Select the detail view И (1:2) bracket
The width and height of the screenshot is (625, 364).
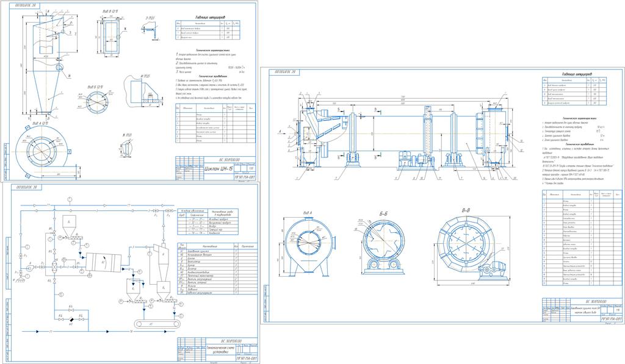144,91
